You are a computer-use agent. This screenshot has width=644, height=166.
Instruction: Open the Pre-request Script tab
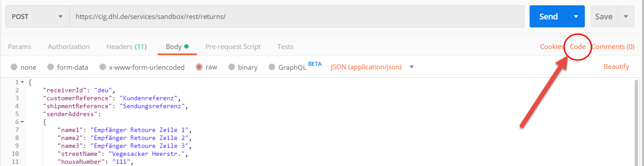coord(233,46)
